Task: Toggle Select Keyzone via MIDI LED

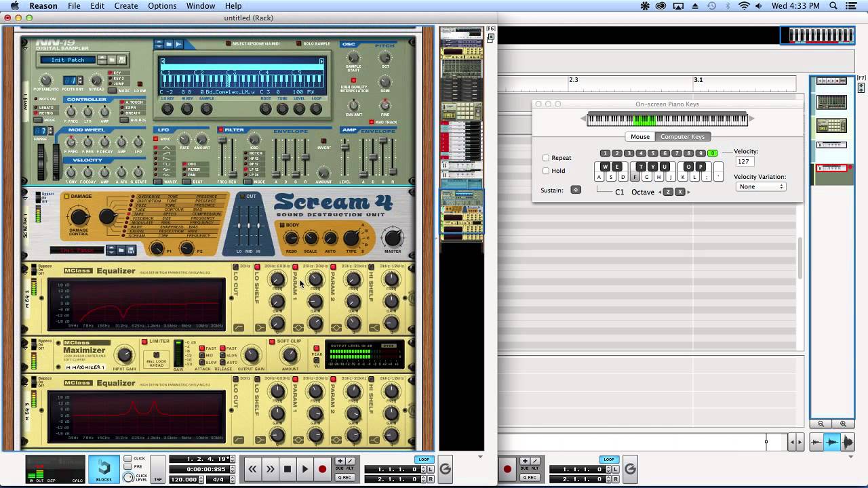Action: click(x=228, y=44)
